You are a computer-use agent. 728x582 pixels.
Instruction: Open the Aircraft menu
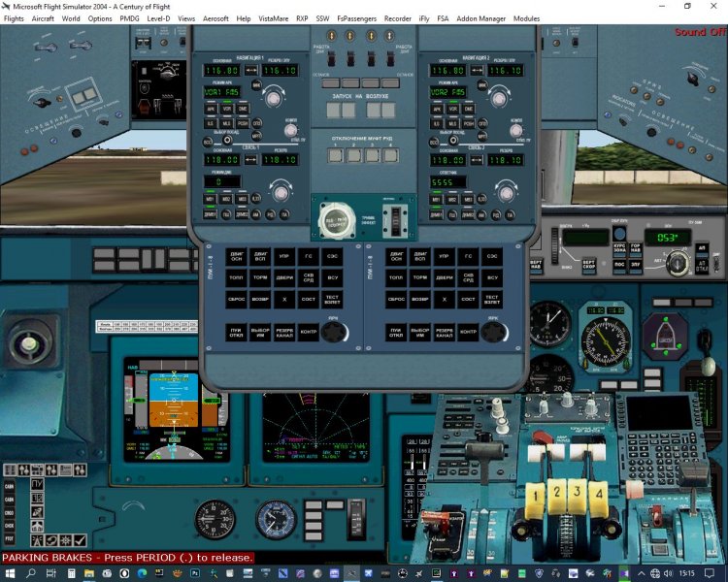click(43, 18)
